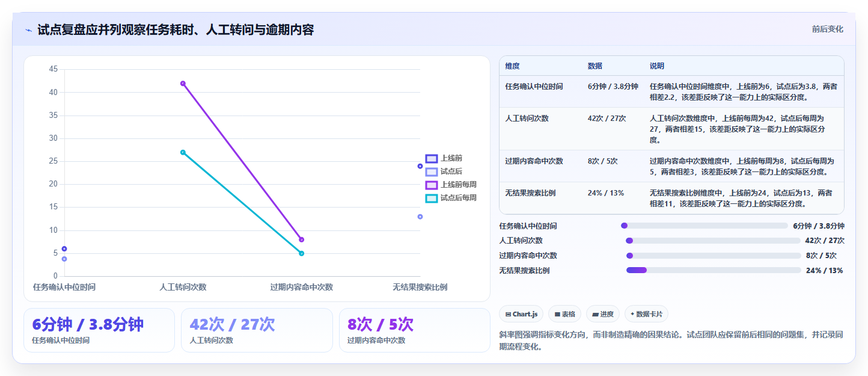Screen dimensions: 868x376
Task: Click the teal data point at 5 on 过期内容命中次数
Action: (x=301, y=253)
